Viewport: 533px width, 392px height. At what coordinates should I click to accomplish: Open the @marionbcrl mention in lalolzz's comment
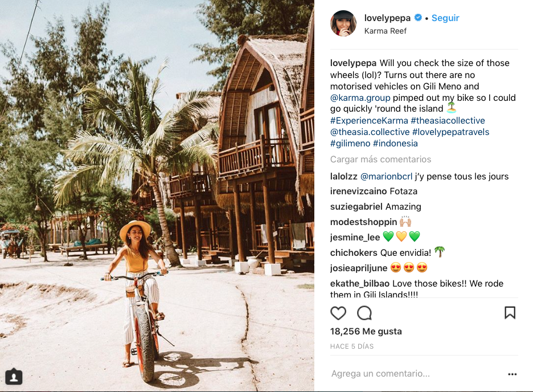[x=387, y=177]
